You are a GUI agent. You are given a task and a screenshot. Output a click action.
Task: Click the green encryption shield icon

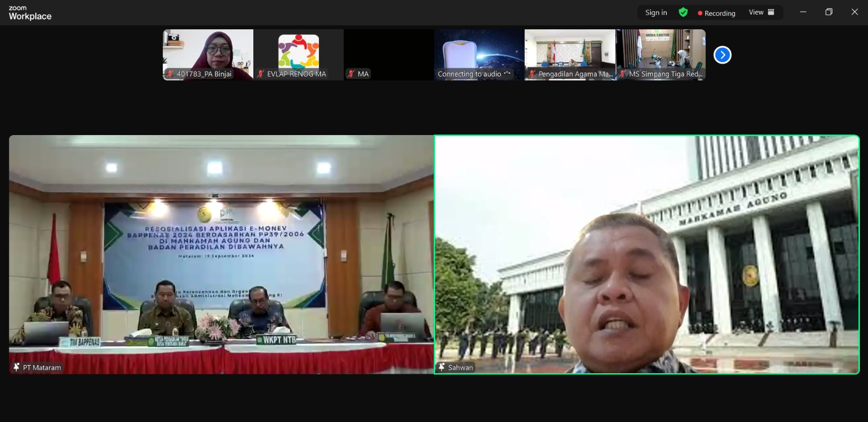click(x=683, y=12)
